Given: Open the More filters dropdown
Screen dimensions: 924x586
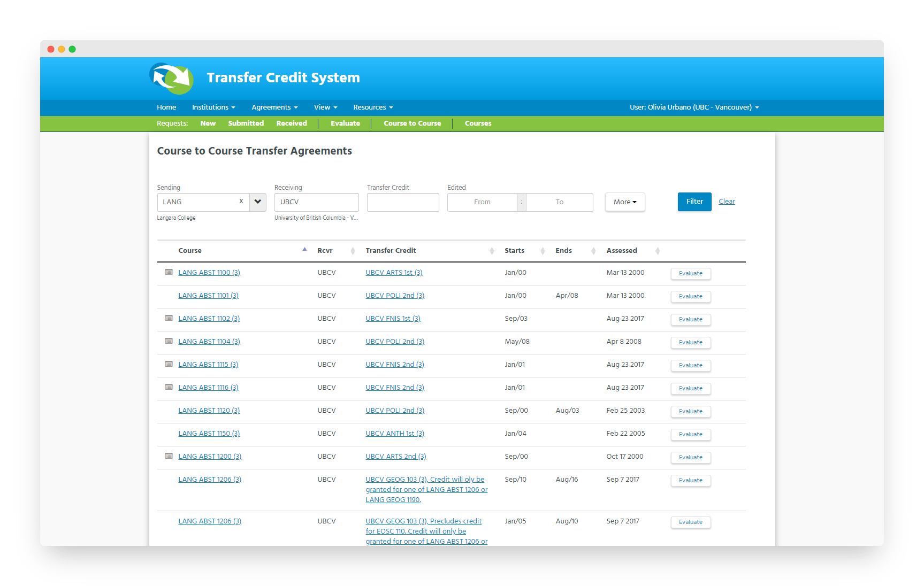Looking at the screenshot, I should coord(625,202).
